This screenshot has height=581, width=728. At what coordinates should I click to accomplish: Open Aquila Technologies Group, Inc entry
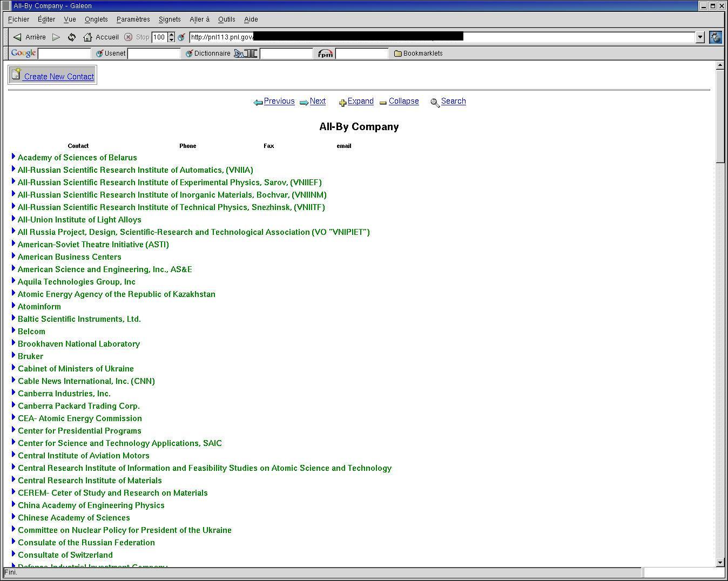tap(77, 282)
